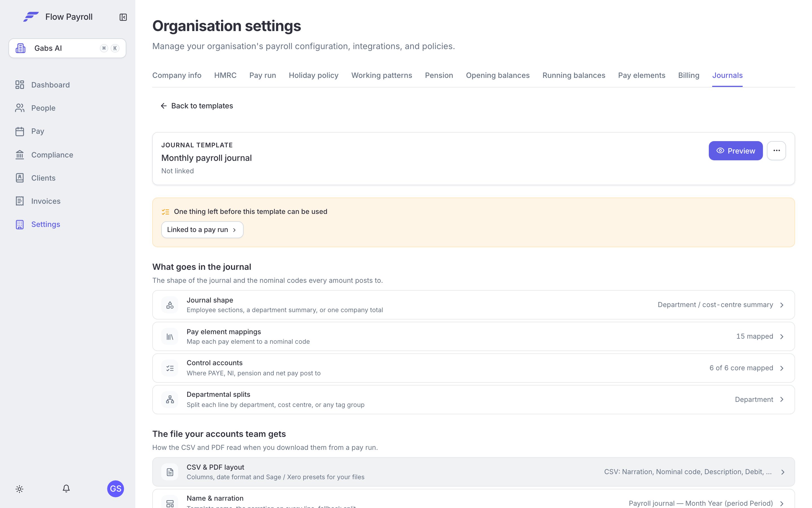Click the CSV & PDF layout document icon
Viewport: 812px width, 508px height.
click(x=170, y=472)
